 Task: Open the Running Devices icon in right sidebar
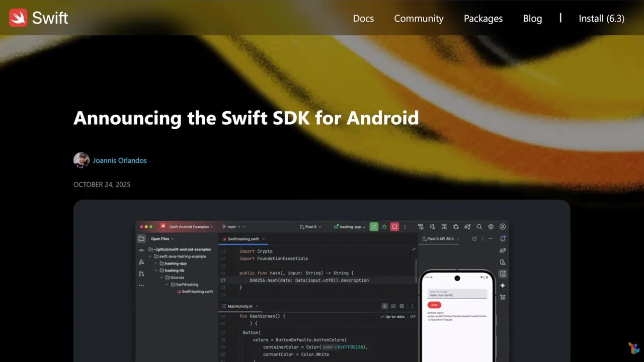[x=502, y=274]
